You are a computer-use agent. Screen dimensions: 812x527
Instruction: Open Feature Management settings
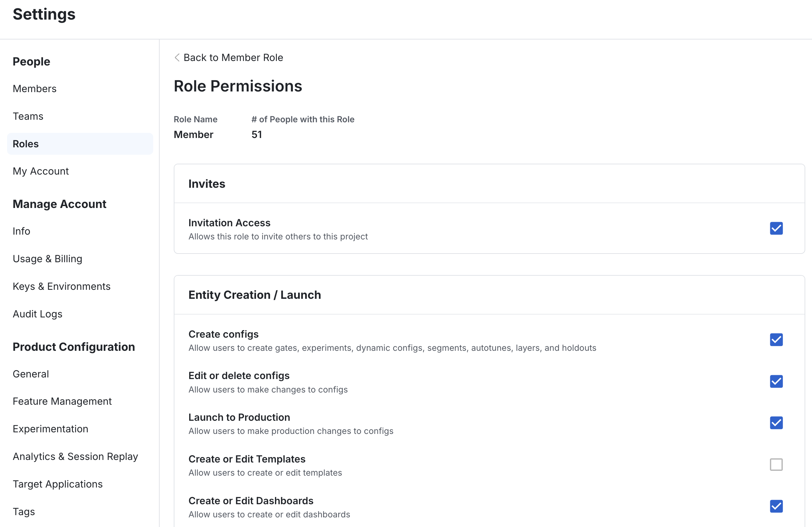coord(62,401)
